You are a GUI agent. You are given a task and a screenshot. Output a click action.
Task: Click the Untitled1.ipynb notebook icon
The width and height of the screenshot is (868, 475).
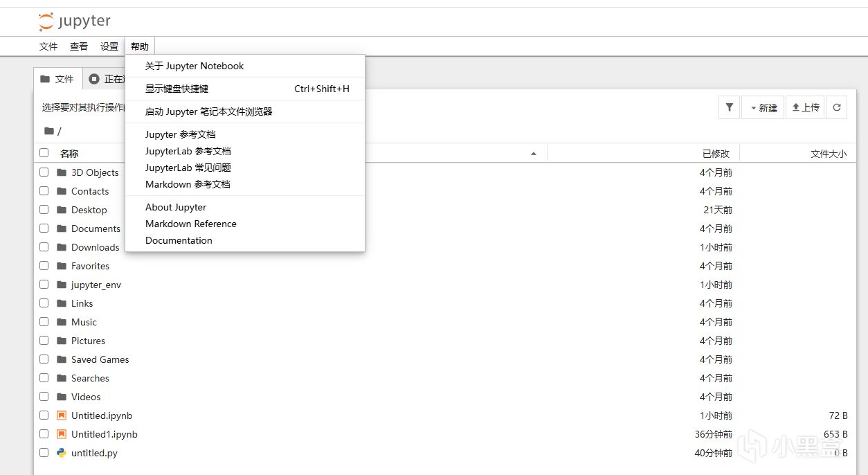tap(62, 434)
